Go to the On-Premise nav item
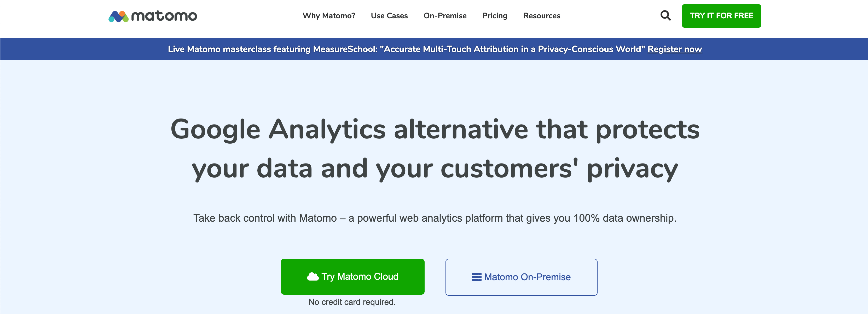 coord(445,16)
